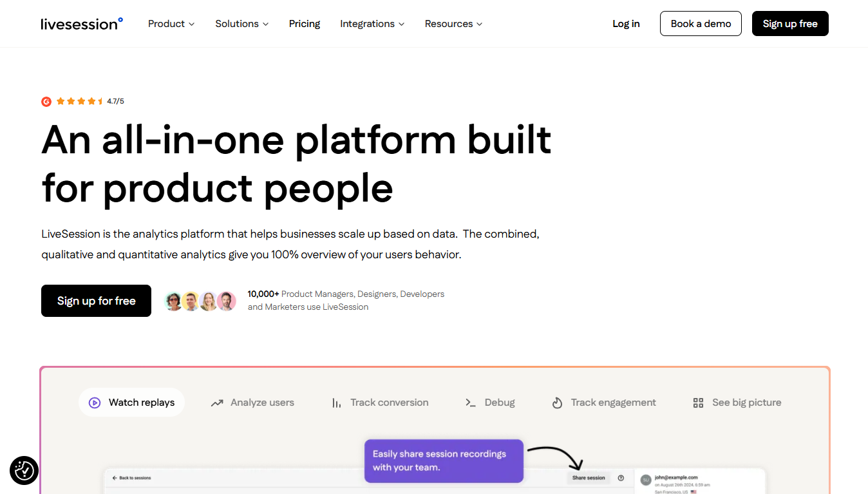
Task: Click the five-star rating
Action: click(79, 101)
